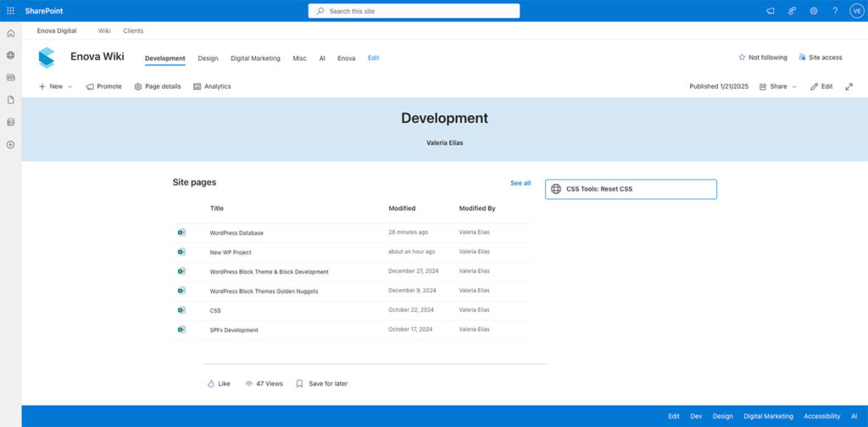Image resolution: width=868 pixels, height=427 pixels.
Task: Open the My lists icon in left rail
Action: point(10,122)
